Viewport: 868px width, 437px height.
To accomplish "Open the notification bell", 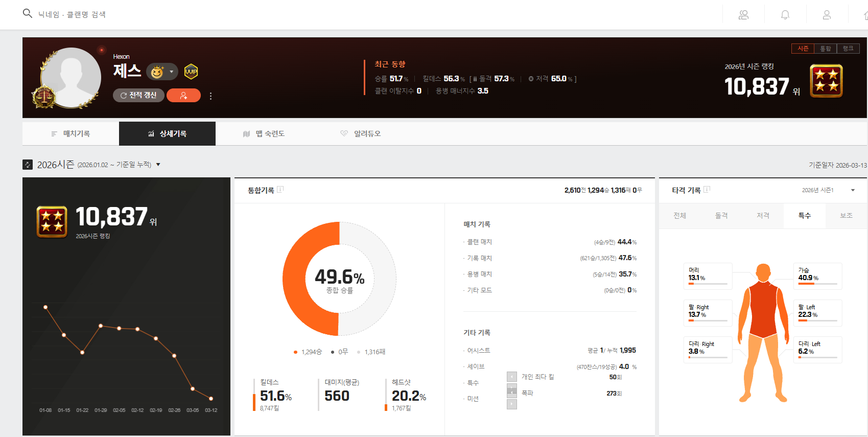I will pyautogui.click(x=785, y=15).
